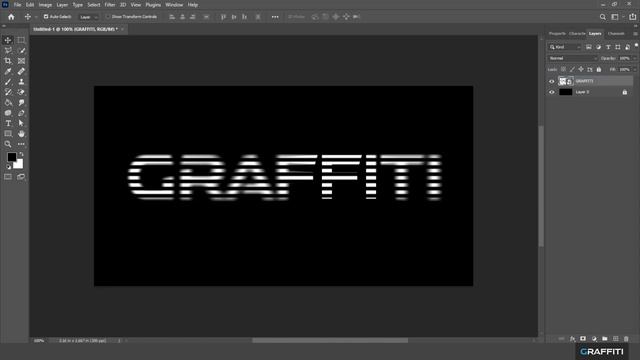Change screen mode button

point(21,177)
